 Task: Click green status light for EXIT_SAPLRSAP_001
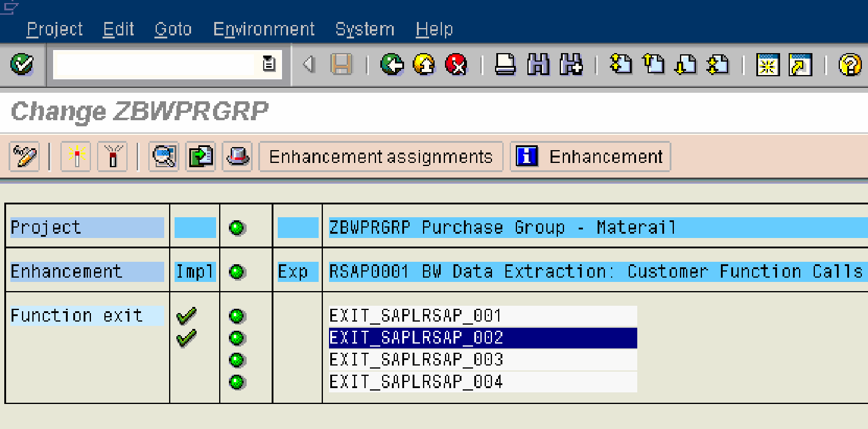[x=237, y=316]
